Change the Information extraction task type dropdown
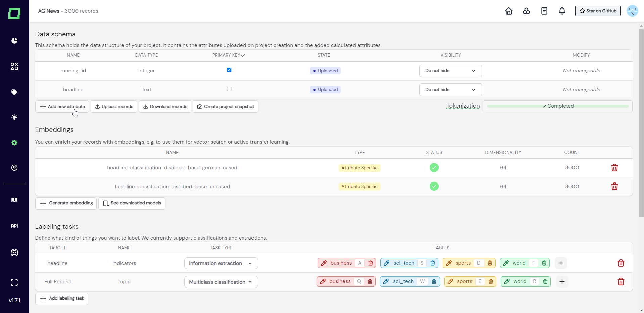This screenshot has width=644, height=313. click(x=221, y=263)
